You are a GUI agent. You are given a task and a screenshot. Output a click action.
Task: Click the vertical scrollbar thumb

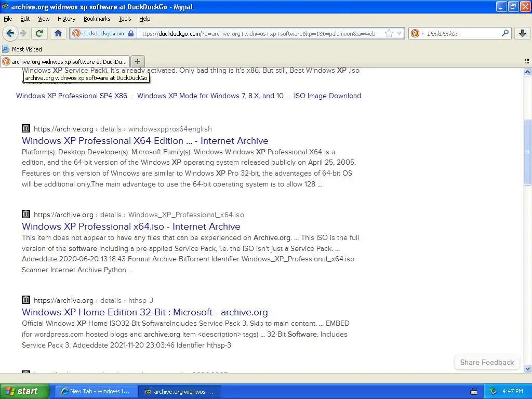coord(527,152)
